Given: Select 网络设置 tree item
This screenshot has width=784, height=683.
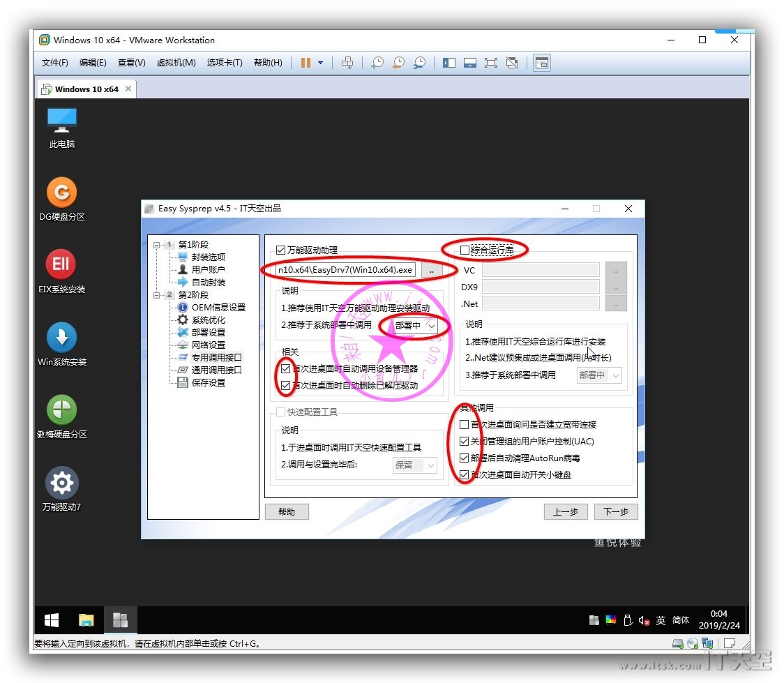Looking at the screenshot, I should [x=208, y=345].
